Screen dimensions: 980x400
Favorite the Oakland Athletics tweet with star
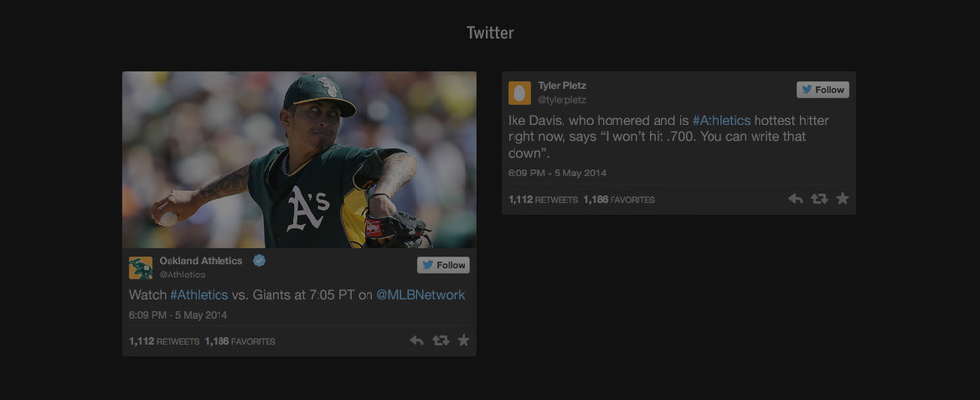coord(464,340)
